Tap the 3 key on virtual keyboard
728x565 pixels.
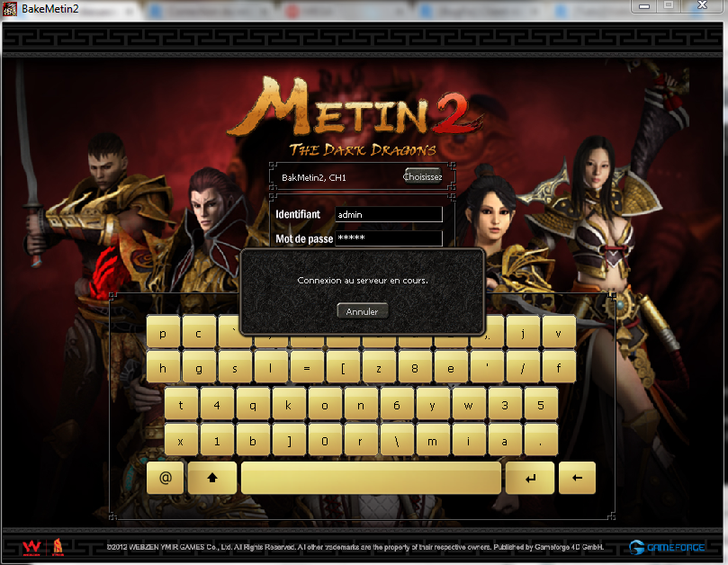[505, 405]
